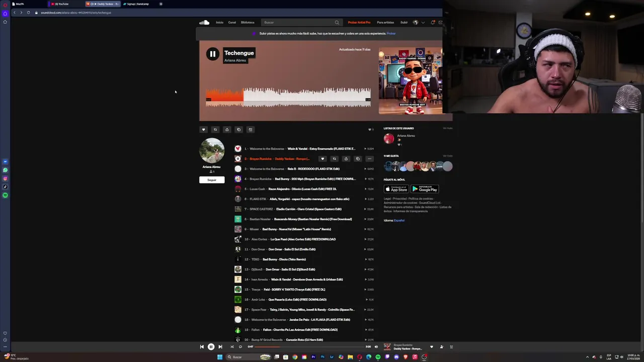Screen dimensions: 644x362
Task: Add playlist to next up queue icon
Action: [x=250, y=129]
